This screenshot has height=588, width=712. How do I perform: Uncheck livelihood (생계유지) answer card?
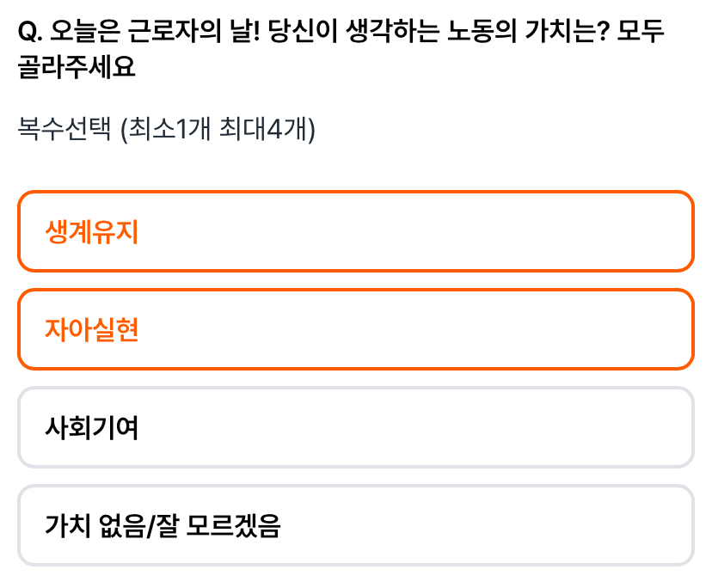(355, 231)
